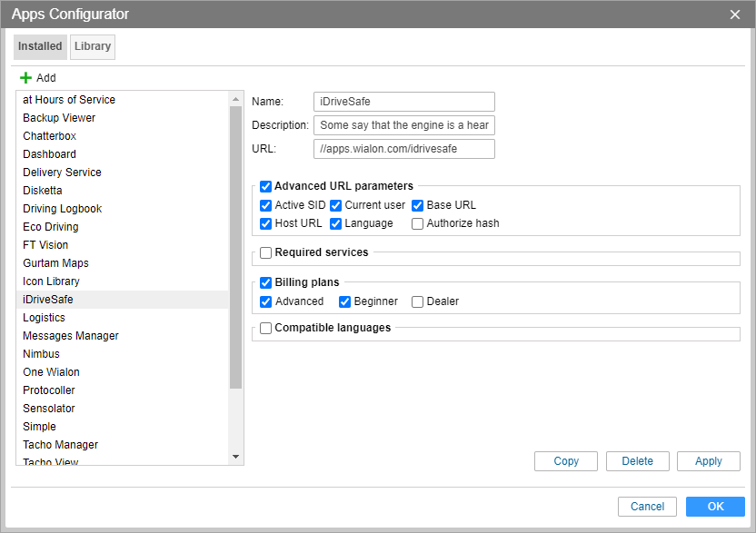756x533 pixels.
Task: Click inside the Name input field
Action: click(x=403, y=102)
